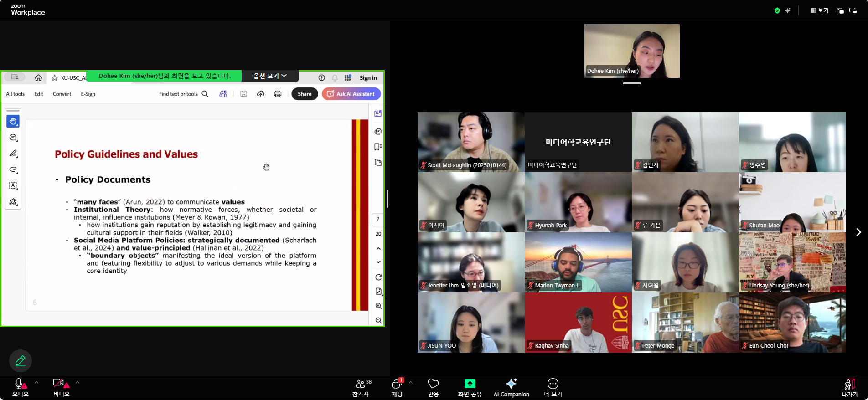Toggle microphone audio (오디오) on
Image resolution: width=868 pixels, height=400 pixels.
pos(19,384)
